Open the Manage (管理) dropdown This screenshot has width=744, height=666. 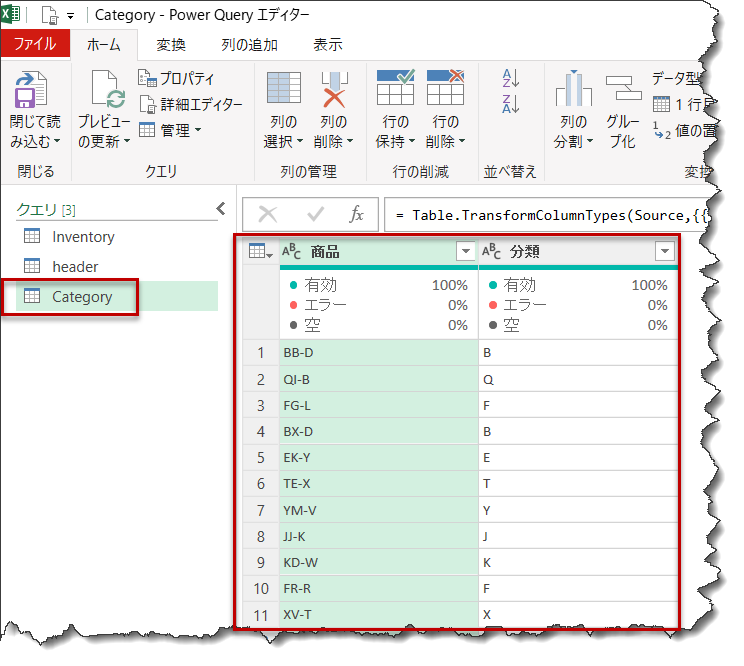pos(170,130)
